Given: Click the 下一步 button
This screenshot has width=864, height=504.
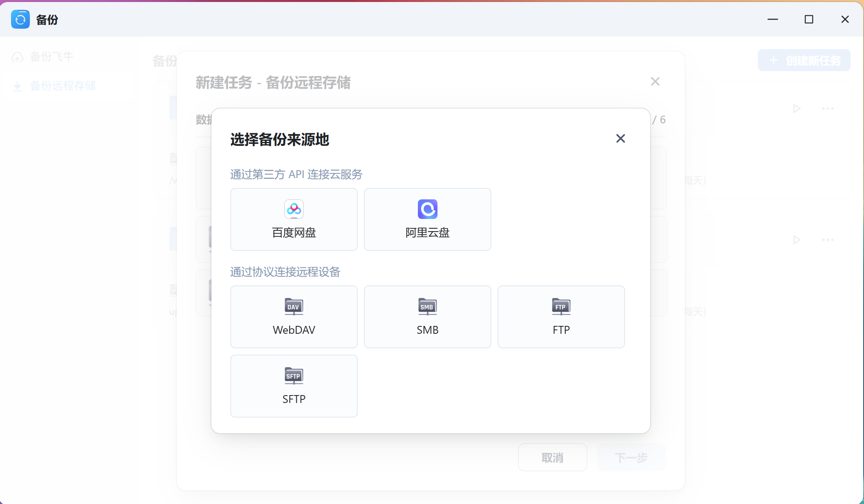Looking at the screenshot, I should point(631,458).
